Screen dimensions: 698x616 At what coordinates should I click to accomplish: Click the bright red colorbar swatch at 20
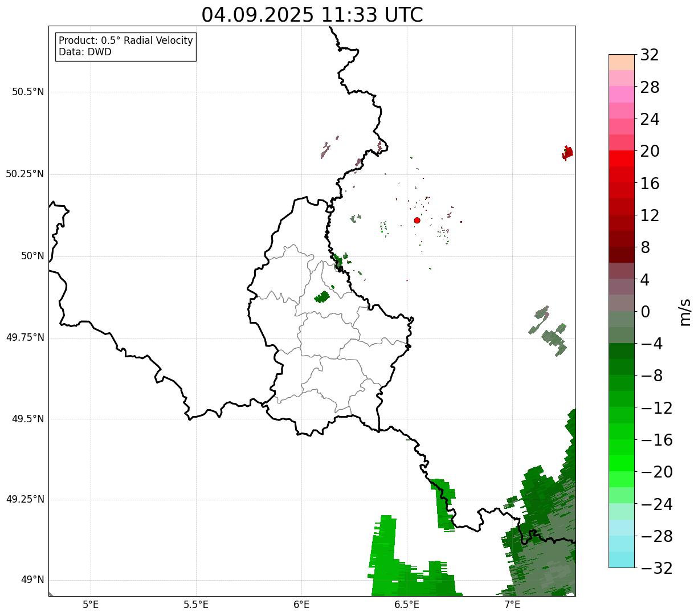pyautogui.click(x=621, y=158)
